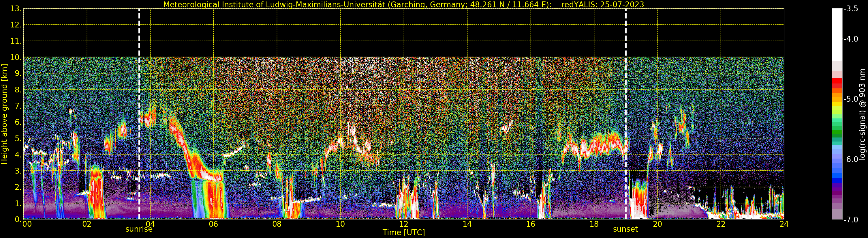Click the 10 km height tick label
868x238 pixels.
tap(16, 58)
